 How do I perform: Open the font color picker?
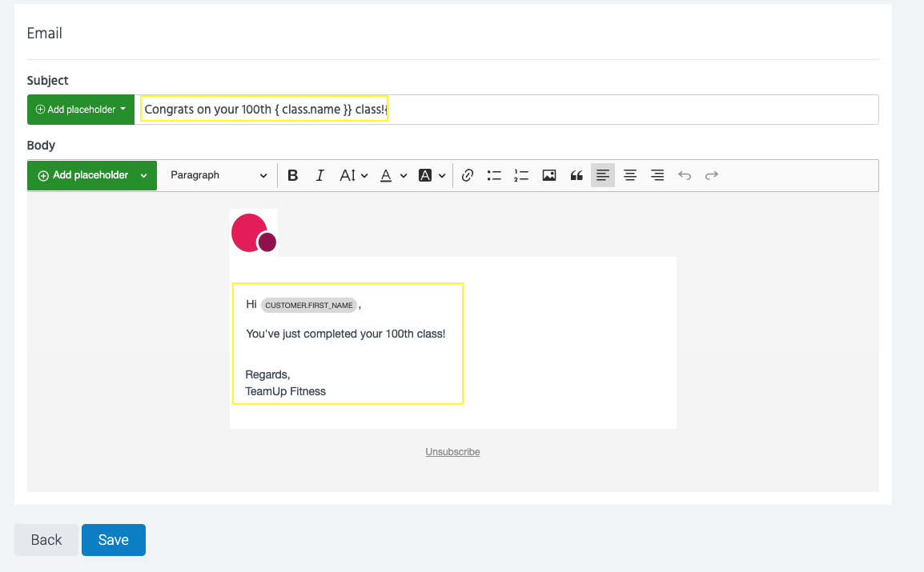(392, 175)
